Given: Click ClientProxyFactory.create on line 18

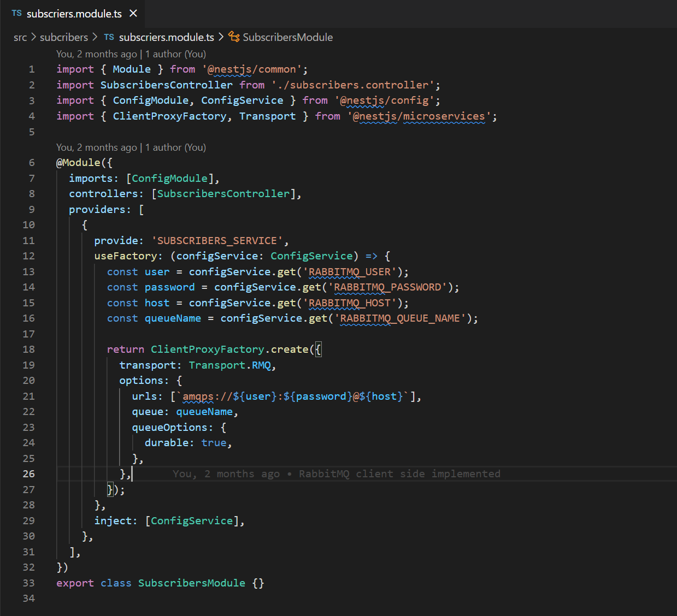Looking at the screenshot, I should pos(229,350).
